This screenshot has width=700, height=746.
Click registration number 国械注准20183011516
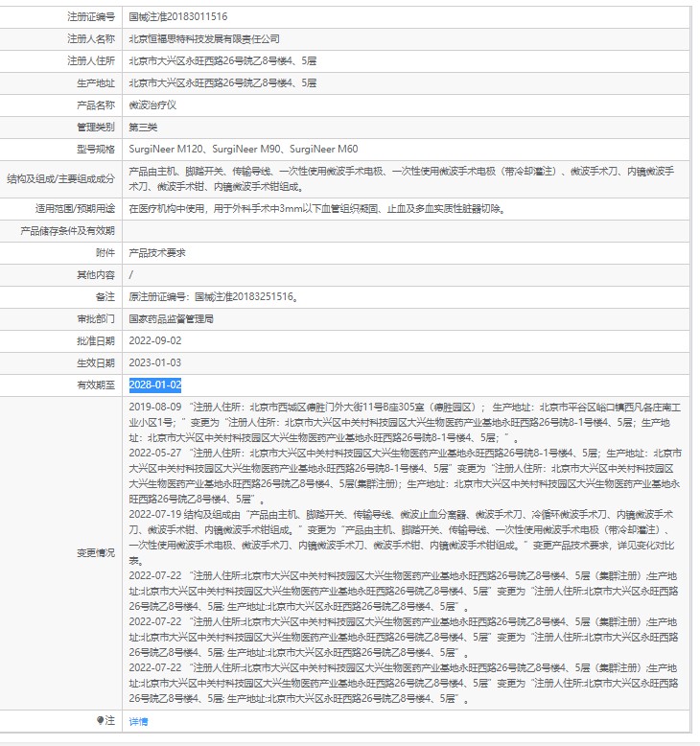(x=178, y=16)
